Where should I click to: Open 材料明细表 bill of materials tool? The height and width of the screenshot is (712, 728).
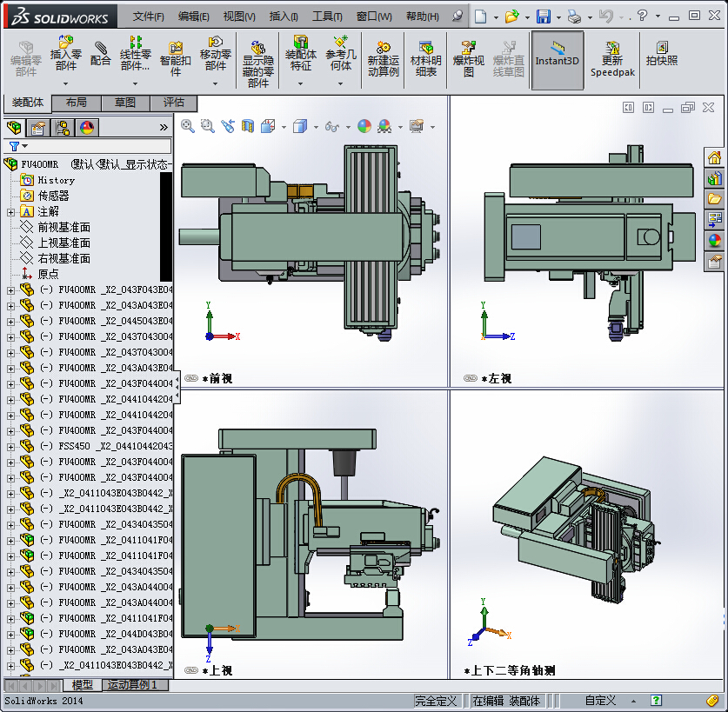coord(425,59)
